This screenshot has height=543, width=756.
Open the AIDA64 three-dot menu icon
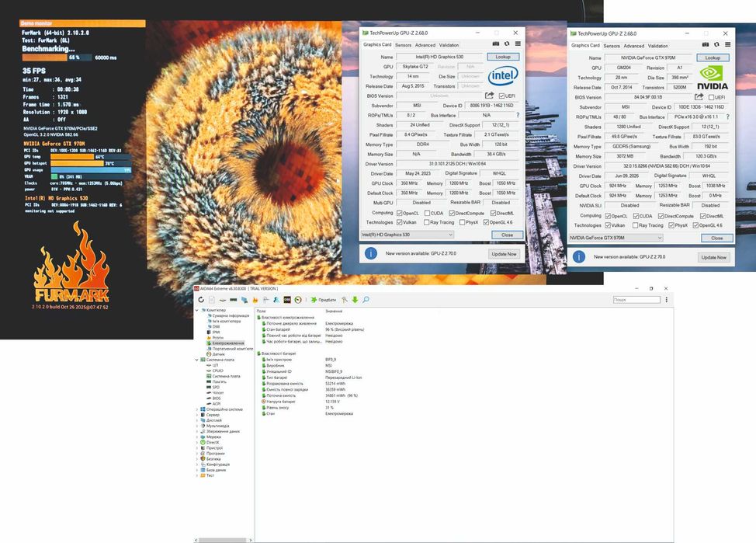coord(666,300)
